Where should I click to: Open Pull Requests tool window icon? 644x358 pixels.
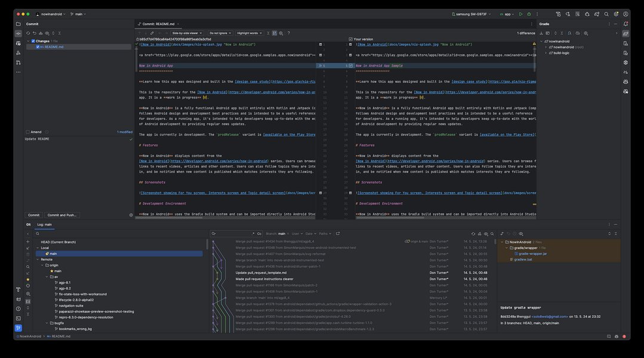18,63
